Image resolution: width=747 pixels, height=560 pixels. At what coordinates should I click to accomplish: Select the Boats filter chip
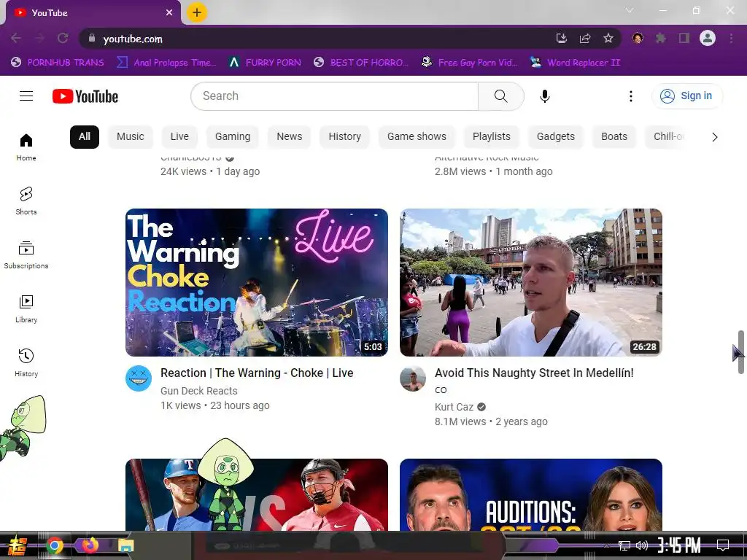614,136
